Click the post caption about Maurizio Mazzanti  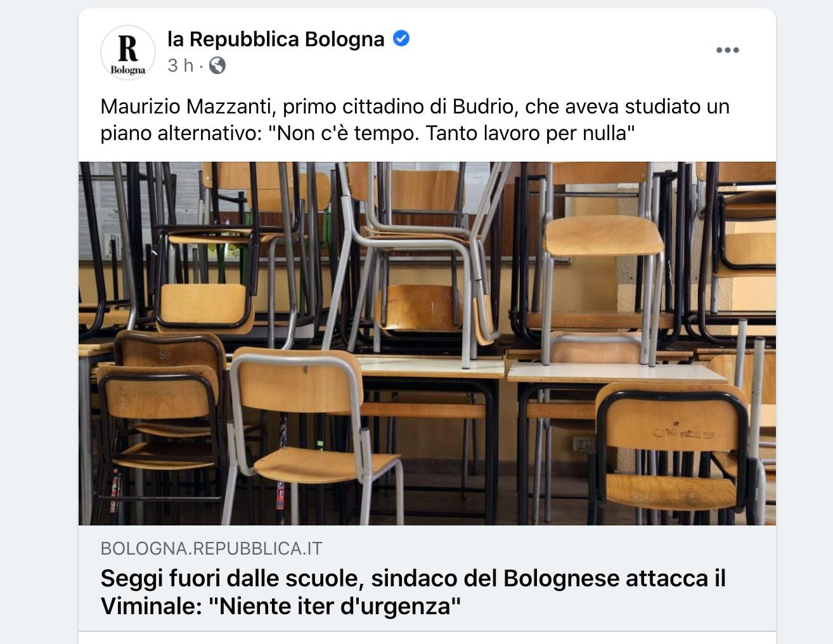click(x=415, y=120)
